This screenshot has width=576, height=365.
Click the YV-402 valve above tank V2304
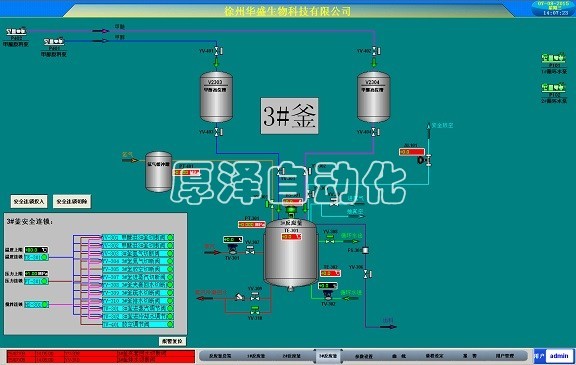tap(375, 51)
